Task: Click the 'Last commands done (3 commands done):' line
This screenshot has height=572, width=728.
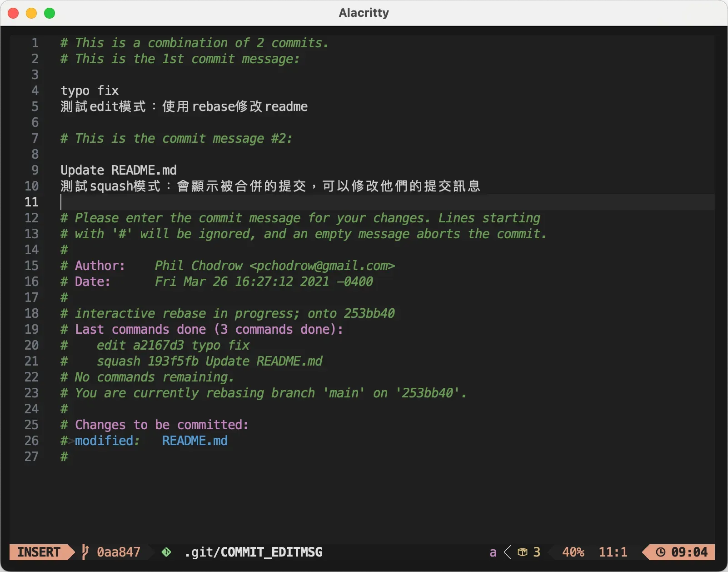Action: (x=202, y=329)
